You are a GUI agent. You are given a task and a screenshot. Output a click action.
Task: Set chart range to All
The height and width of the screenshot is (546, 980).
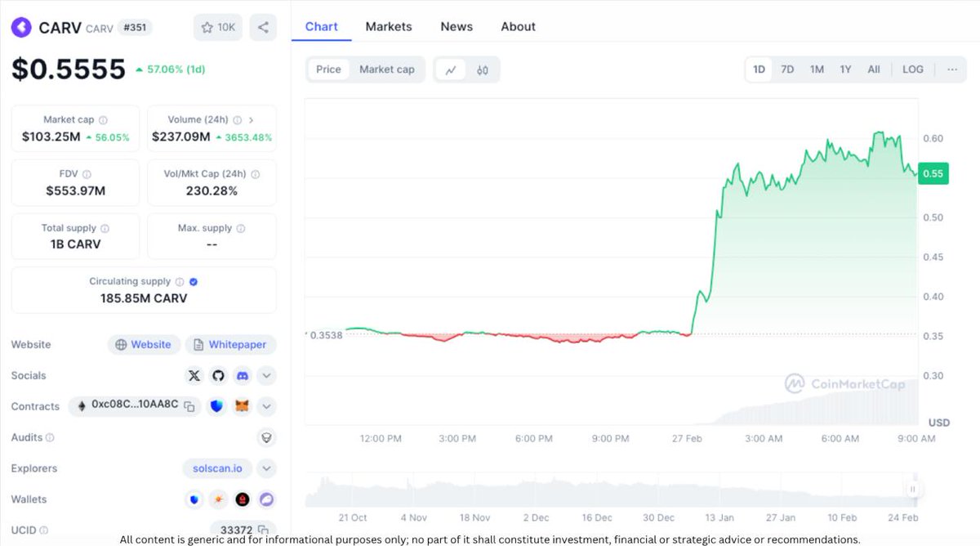point(874,69)
